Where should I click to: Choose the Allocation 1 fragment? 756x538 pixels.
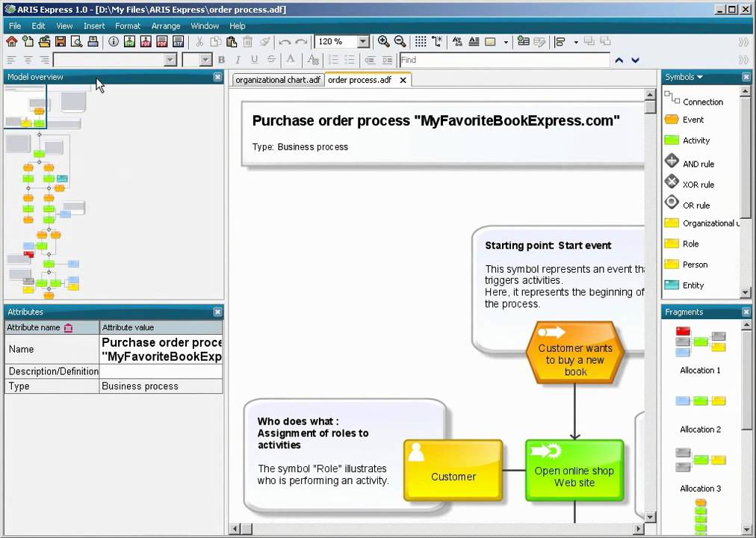pyautogui.click(x=700, y=351)
